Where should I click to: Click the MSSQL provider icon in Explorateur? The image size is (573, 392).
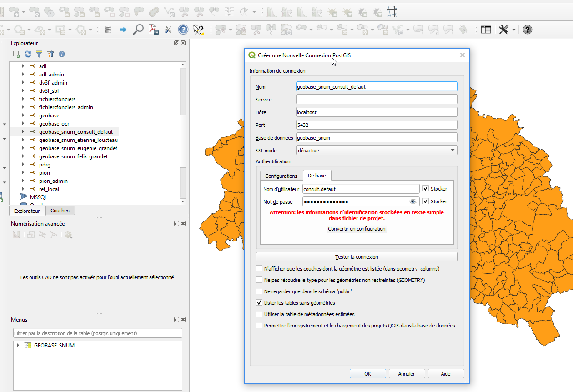[24, 197]
